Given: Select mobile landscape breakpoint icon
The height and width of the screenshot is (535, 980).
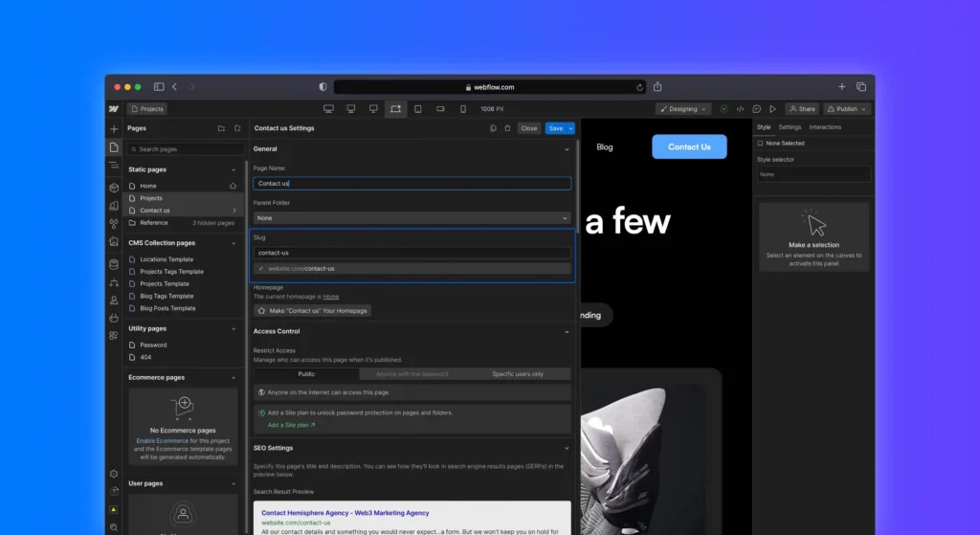Looking at the screenshot, I should 440,109.
